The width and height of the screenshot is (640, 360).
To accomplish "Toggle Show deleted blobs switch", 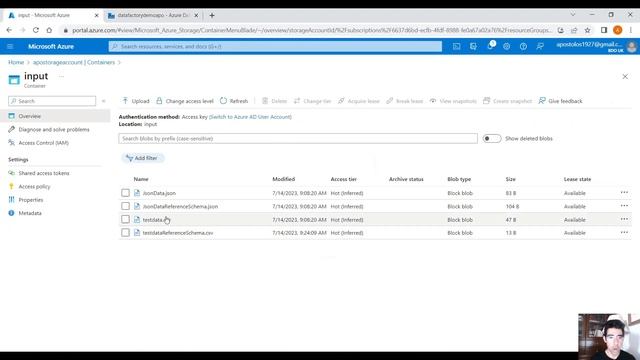I will click(x=491, y=138).
